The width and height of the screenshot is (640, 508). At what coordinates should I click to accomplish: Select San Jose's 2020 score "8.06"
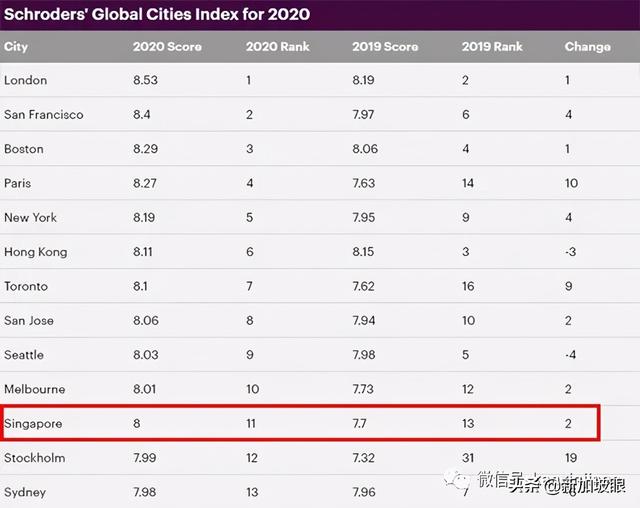tap(146, 321)
